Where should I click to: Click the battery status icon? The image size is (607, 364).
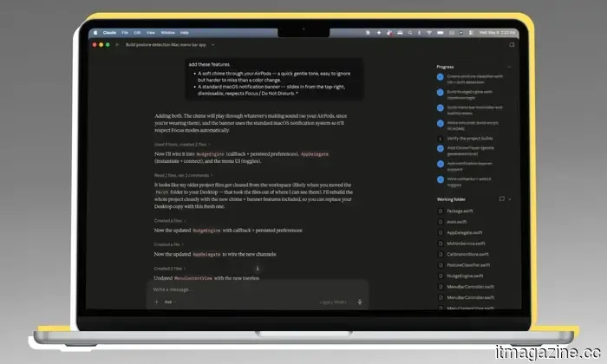441,33
